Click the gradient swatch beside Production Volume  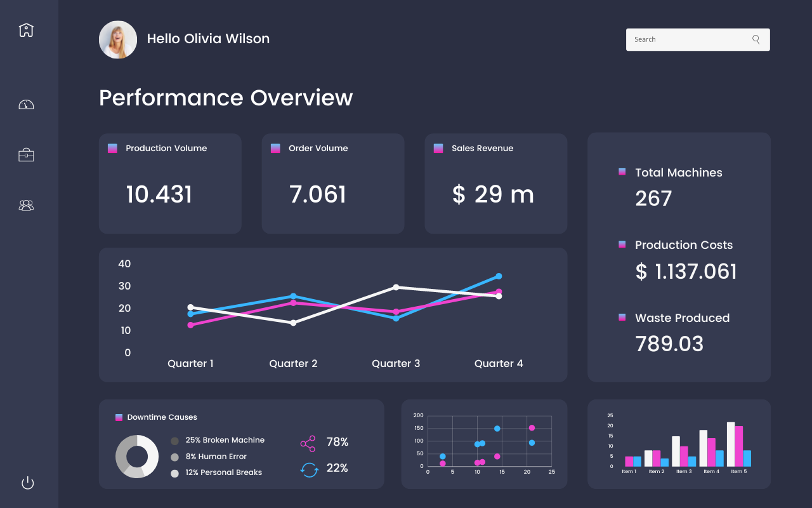click(113, 148)
